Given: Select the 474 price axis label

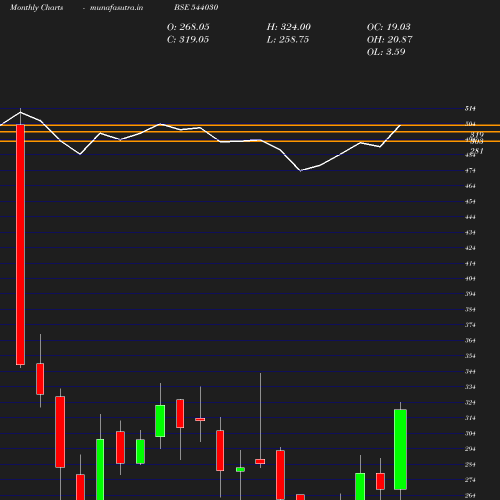Looking at the screenshot, I should pyautogui.click(x=470, y=171).
